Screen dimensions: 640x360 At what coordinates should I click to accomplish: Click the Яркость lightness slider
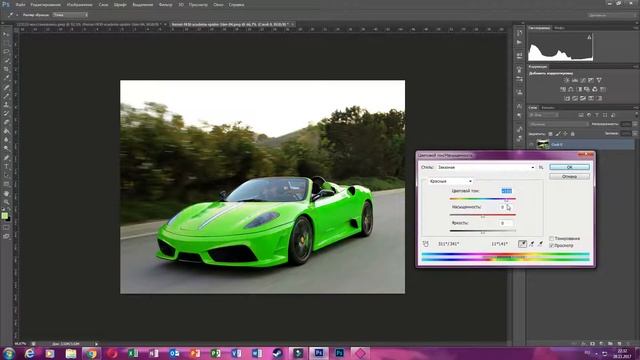point(483,231)
